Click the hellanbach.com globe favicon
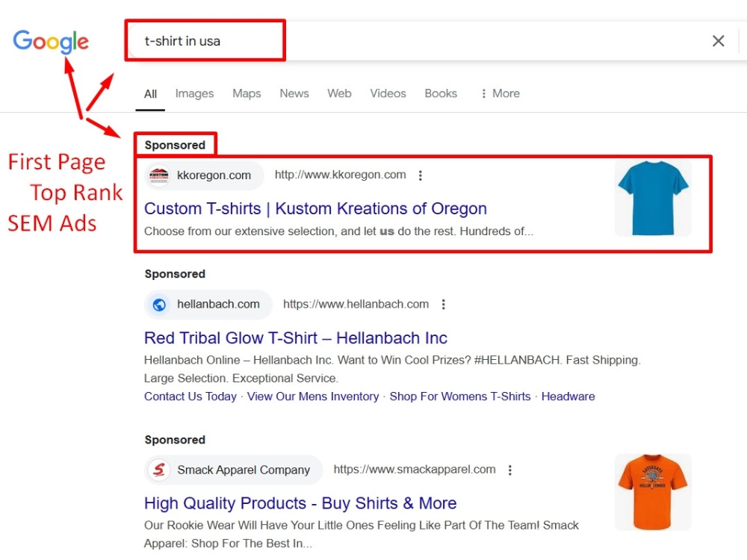The height and width of the screenshot is (560, 747). tap(159, 305)
